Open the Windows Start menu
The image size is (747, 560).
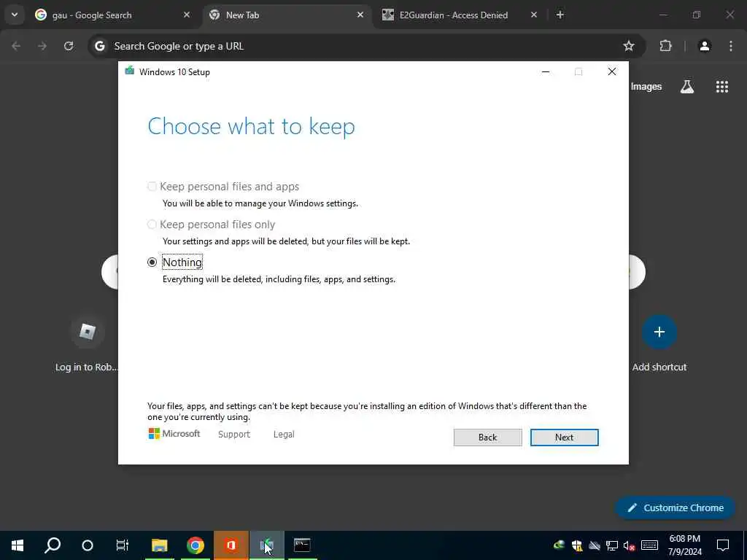point(18,545)
